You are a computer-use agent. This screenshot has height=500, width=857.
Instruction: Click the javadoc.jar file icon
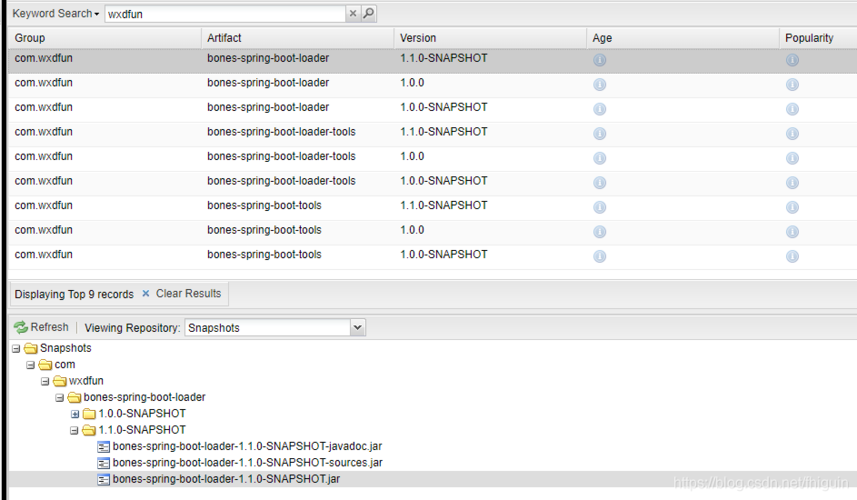(x=103, y=447)
